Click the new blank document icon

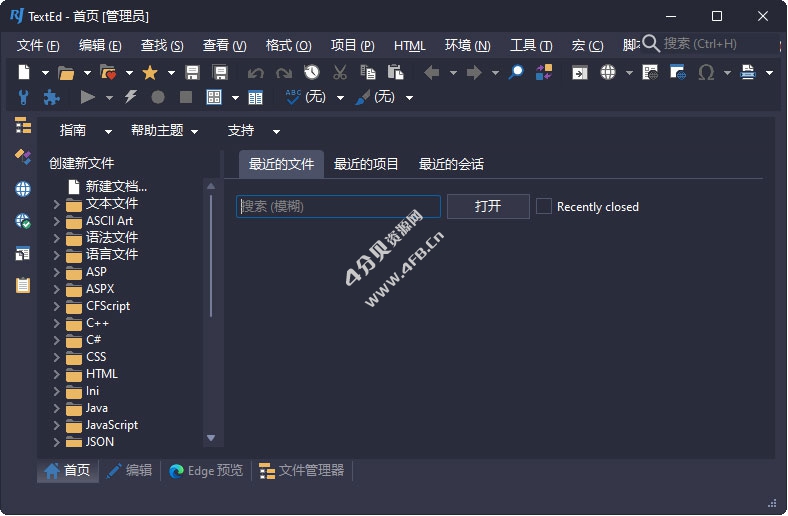(24, 73)
